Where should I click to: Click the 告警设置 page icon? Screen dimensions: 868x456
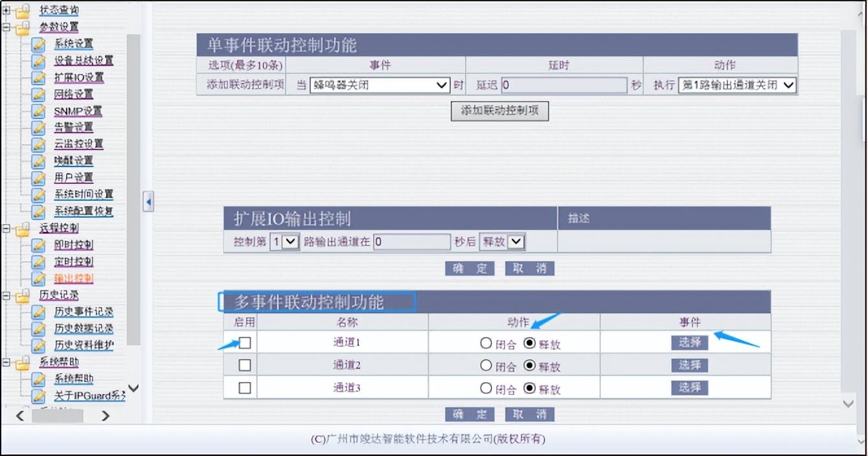[39, 128]
